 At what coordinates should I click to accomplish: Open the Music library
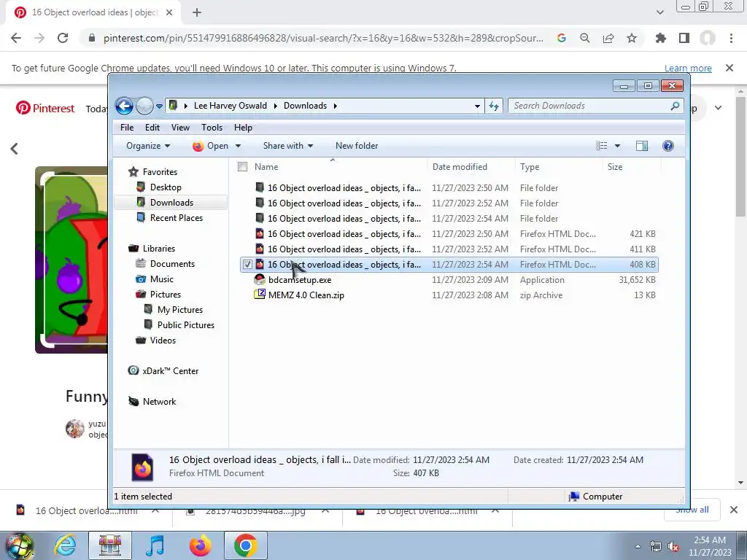[161, 279]
